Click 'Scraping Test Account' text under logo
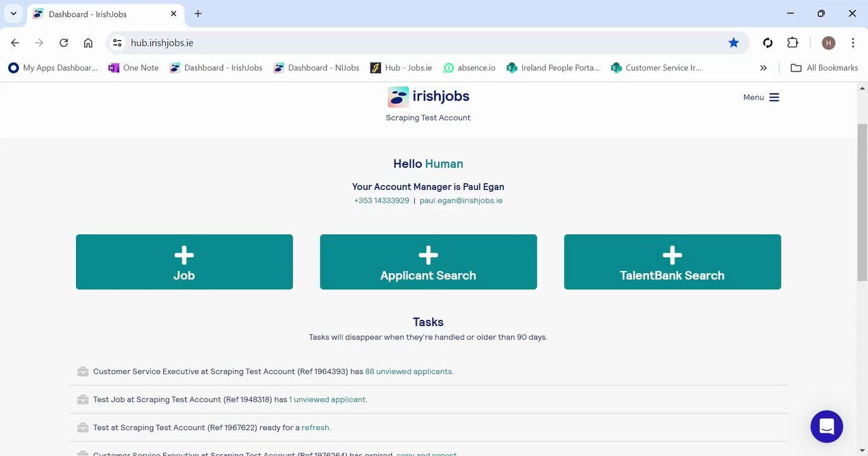868x456 pixels. [x=429, y=118]
